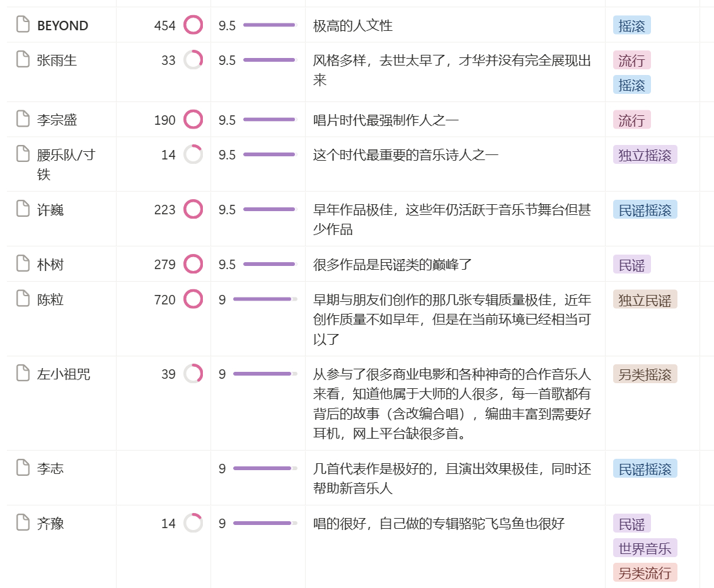Click the progress ring next to 190
Screen dimensions: 714x588
[x=193, y=119]
